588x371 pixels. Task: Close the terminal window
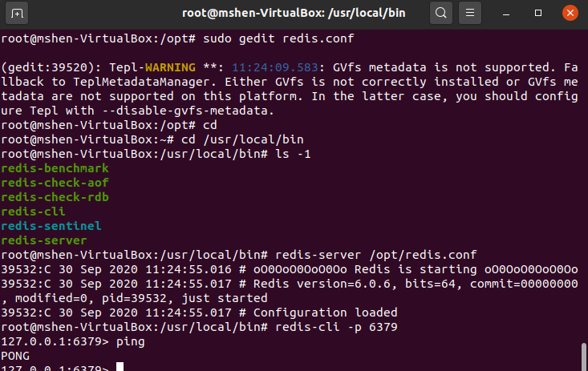tap(568, 13)
